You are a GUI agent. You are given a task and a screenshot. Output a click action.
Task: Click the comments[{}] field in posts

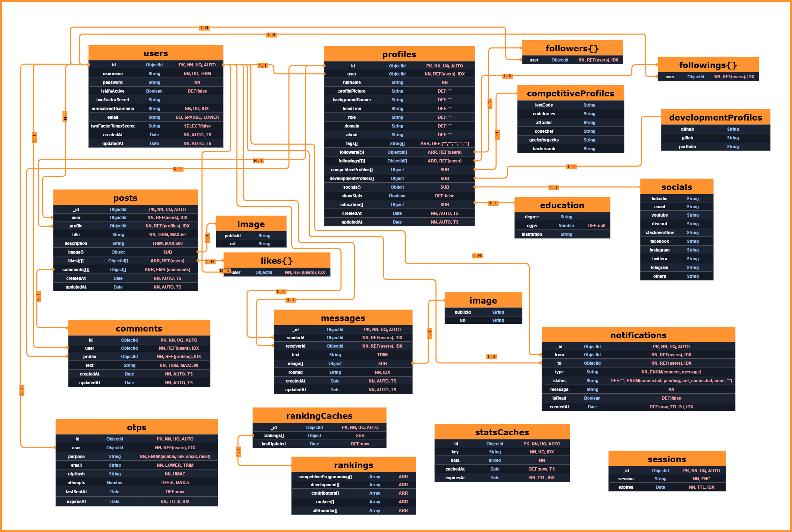click(125, 269)
